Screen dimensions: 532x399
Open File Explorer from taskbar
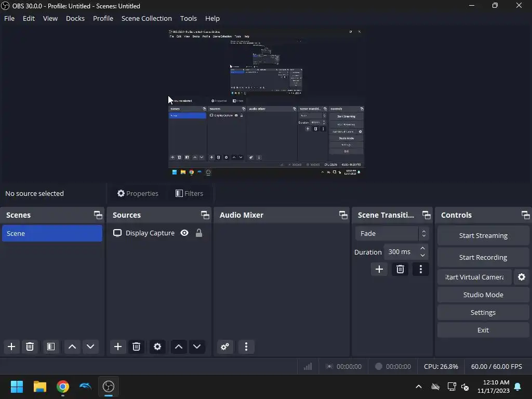[39, 387]
